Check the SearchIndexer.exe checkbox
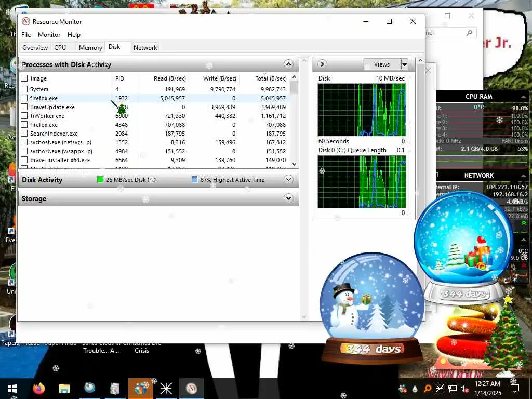The height and width of the screenshot is (399, 532). (x=24, y=134)
